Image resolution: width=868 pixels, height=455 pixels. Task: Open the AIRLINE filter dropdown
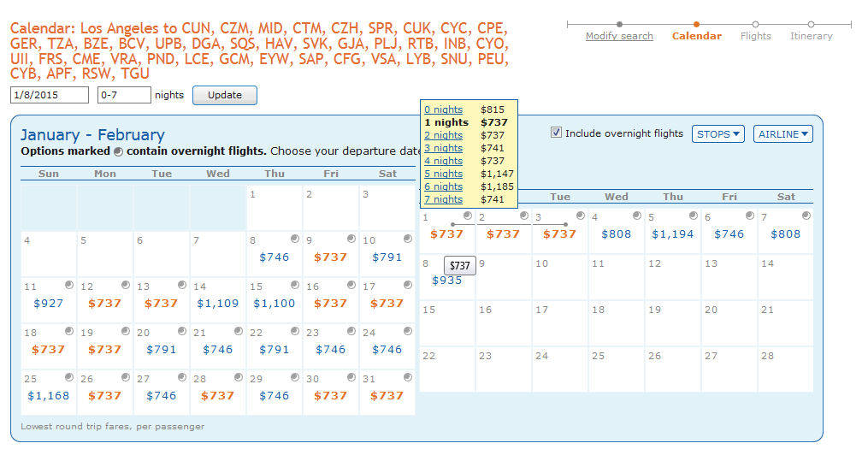click(782, 133)
